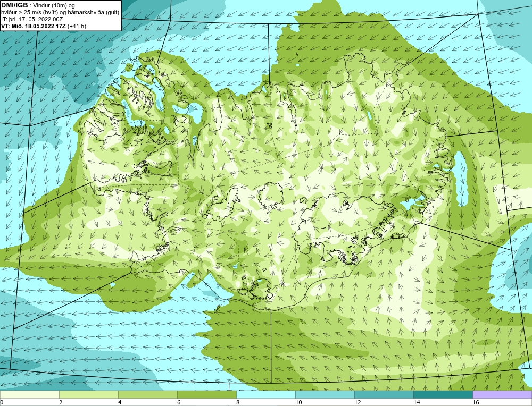The image size is (532, 406).
Task: Click the "(+41 h)" forecast offset text
Action: point(77,26)
